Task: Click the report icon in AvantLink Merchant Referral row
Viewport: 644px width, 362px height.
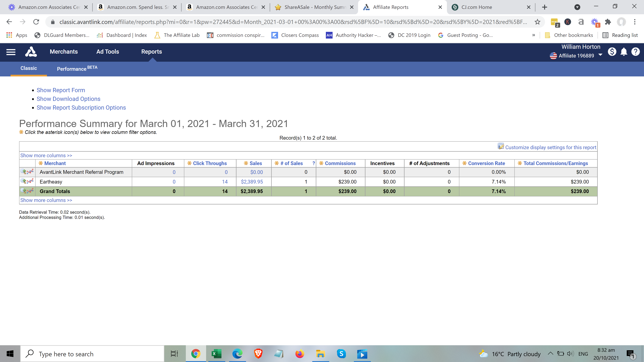Action: (x=27, y=172)
